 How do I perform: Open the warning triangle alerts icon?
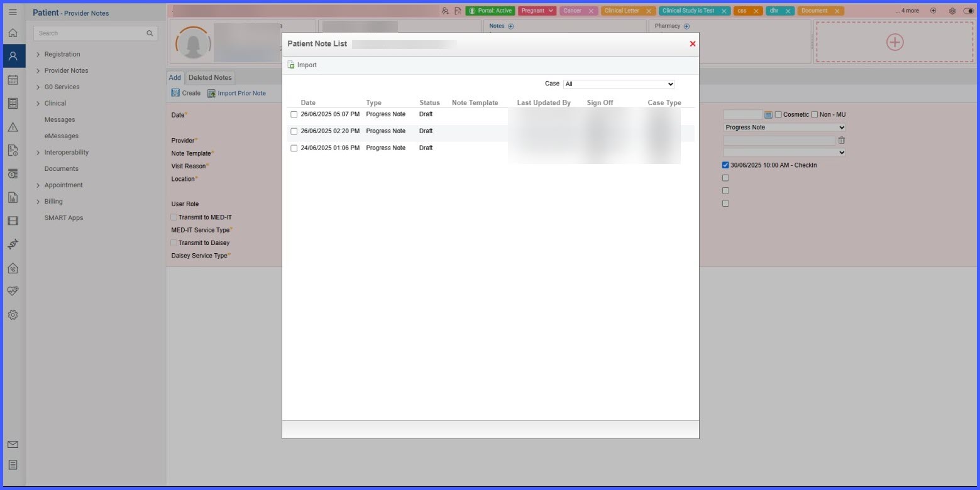click(13, 127)
